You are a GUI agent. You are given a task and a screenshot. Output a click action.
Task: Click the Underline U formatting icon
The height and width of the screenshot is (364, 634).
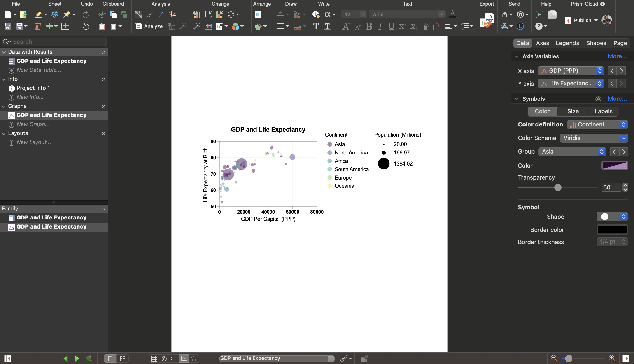coord(391,26)
